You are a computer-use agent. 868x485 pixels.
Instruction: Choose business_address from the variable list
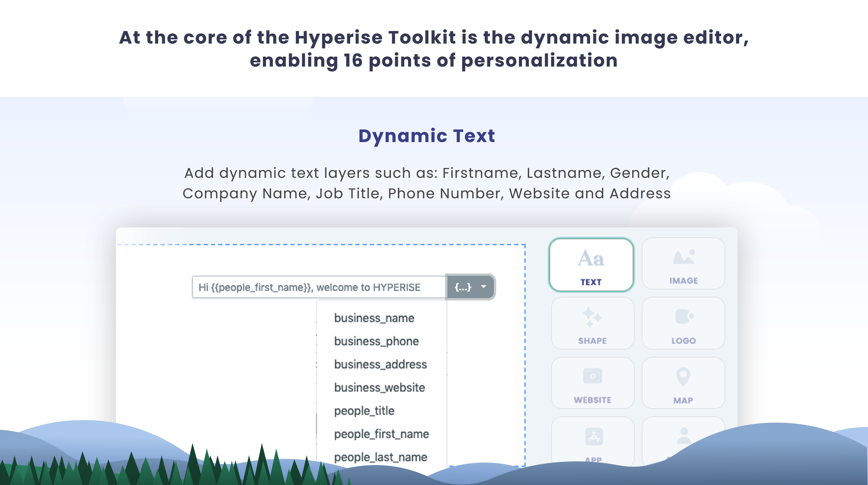[x=381, y=364]
